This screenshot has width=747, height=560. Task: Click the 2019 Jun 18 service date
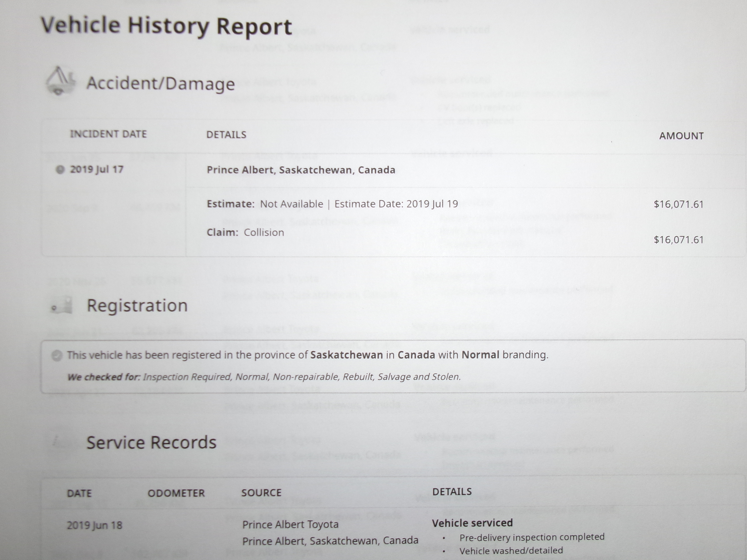(x=94, y=525)
